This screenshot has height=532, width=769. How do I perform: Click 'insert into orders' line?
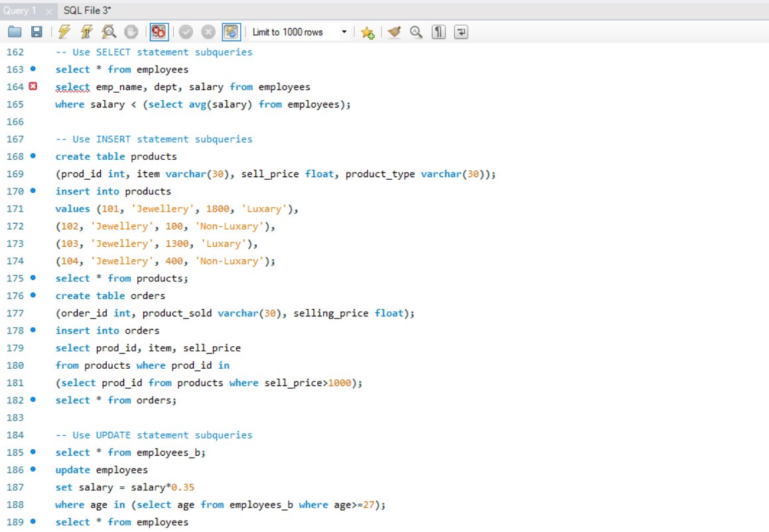(107, 330)
